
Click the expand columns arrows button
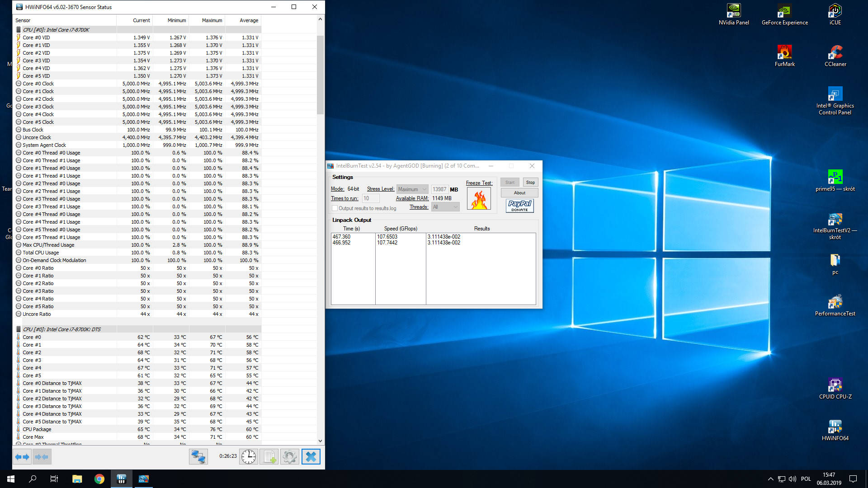(22, 457)
